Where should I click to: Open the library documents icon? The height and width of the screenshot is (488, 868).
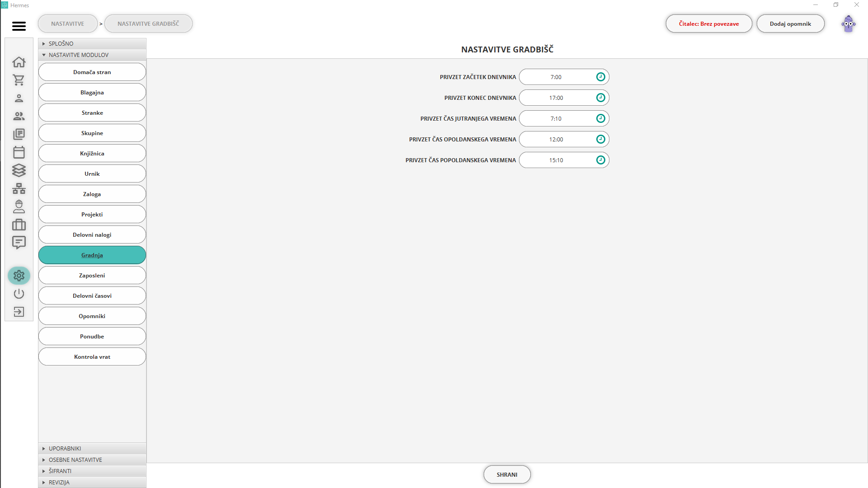[19, 134]
